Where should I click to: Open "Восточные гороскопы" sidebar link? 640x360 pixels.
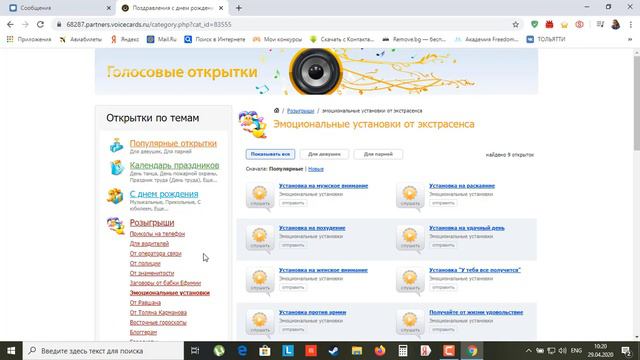coord(158,322)
